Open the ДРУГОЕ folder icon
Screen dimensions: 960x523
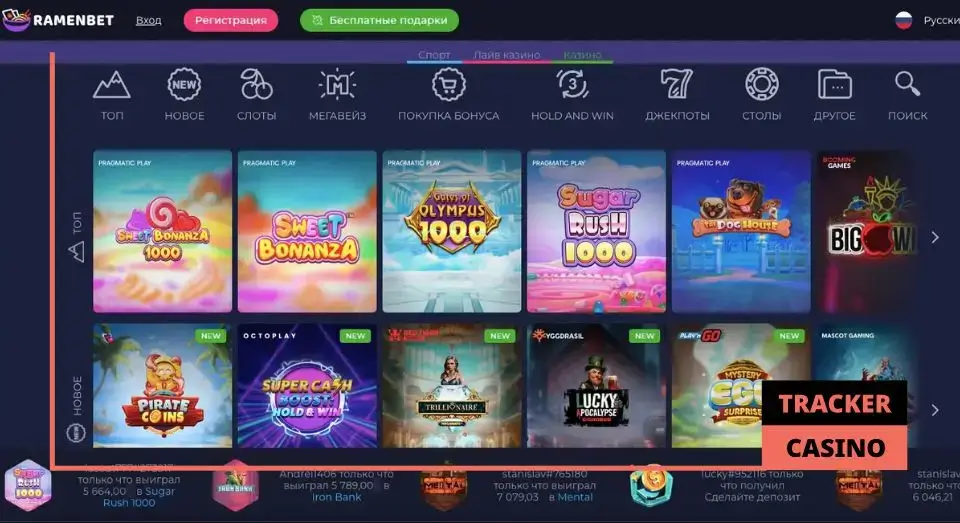tap(834, 85)
